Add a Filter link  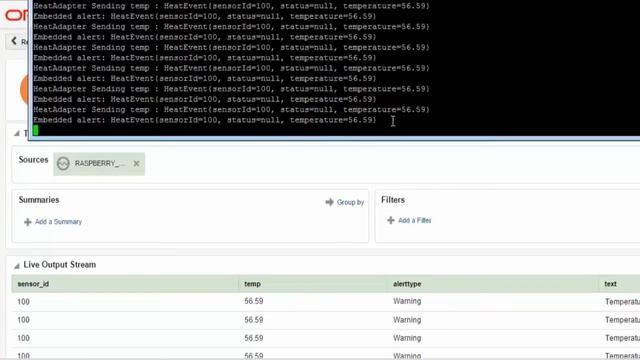[415, 220]
